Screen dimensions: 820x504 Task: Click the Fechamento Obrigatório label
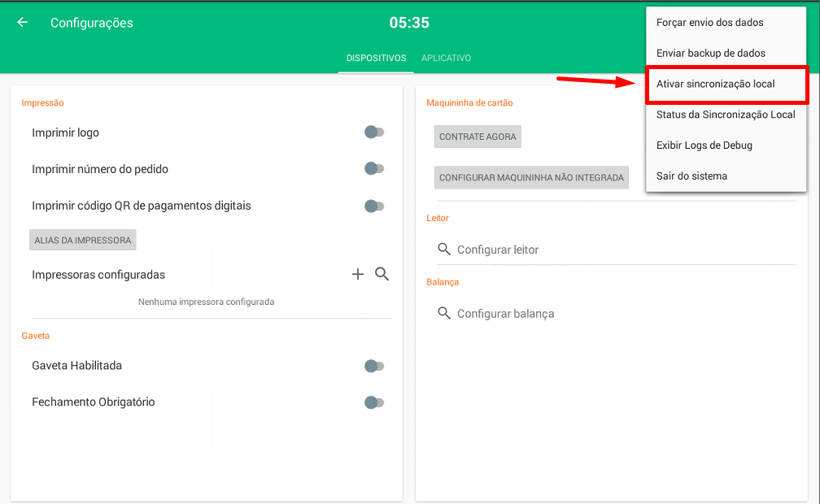[x=93, y=402]
